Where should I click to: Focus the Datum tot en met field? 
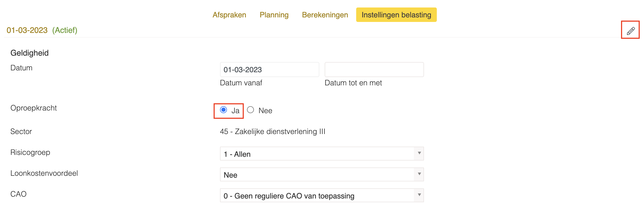[374, 70]
